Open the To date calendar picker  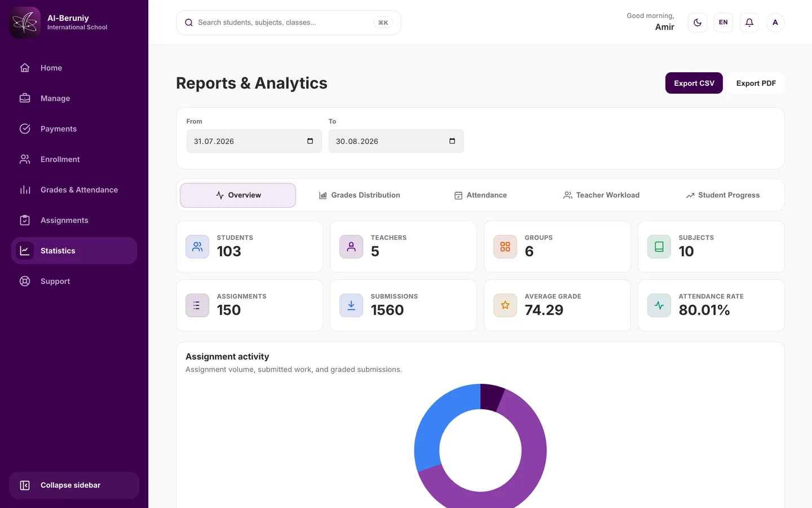pyautogui.click(x=452, y=141)
